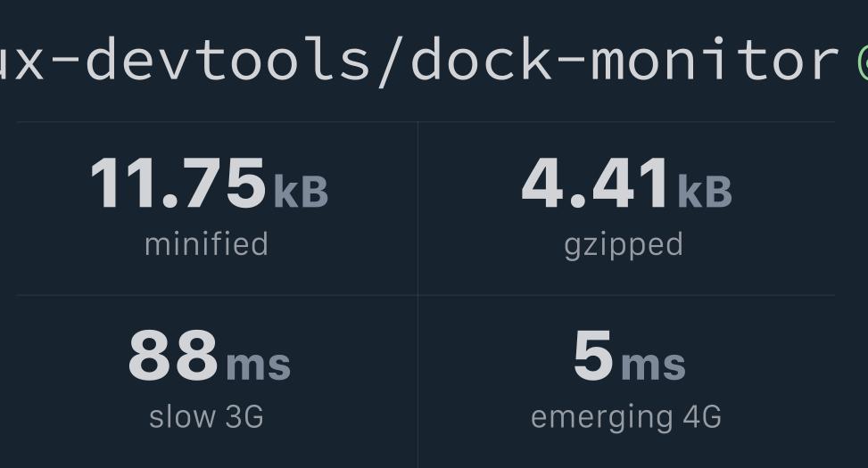This screenshot has height=468, width=868.
Task: Click the slow 3G label
Action: click(206, 417)
